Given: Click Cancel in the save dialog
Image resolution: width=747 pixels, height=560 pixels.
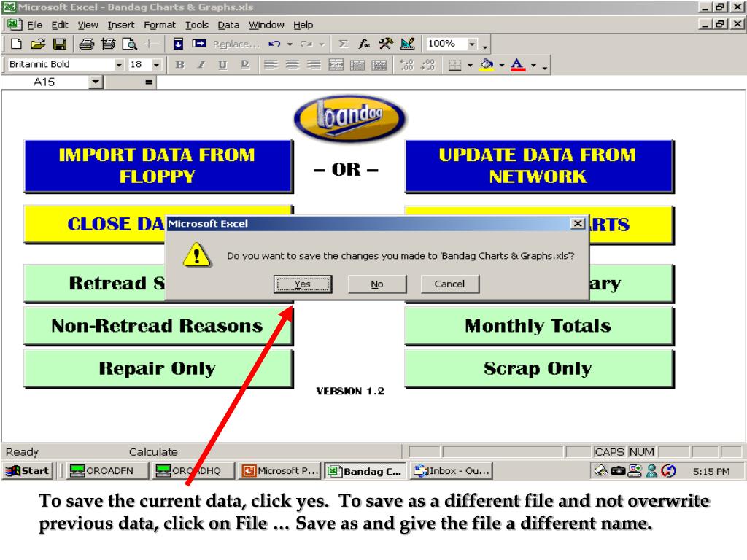Looking at the screenshot, I should pyautogui.click(x=449, y=284).
